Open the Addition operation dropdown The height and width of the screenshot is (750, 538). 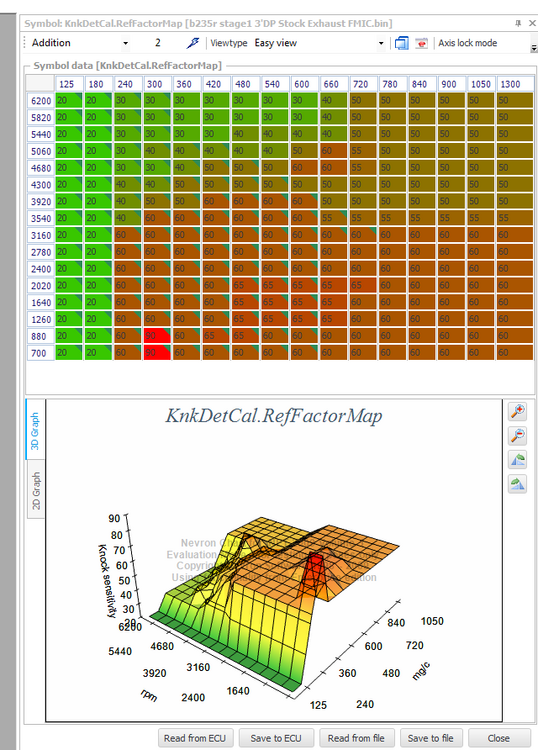click(x=125, y=43)
